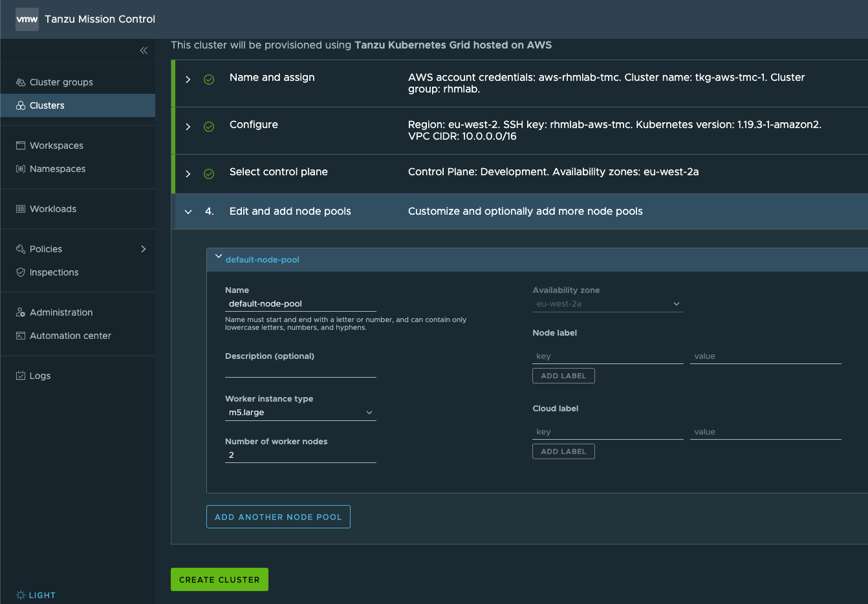
Task: Click ADD LABEL under Node label
Action: click(563, 376)
